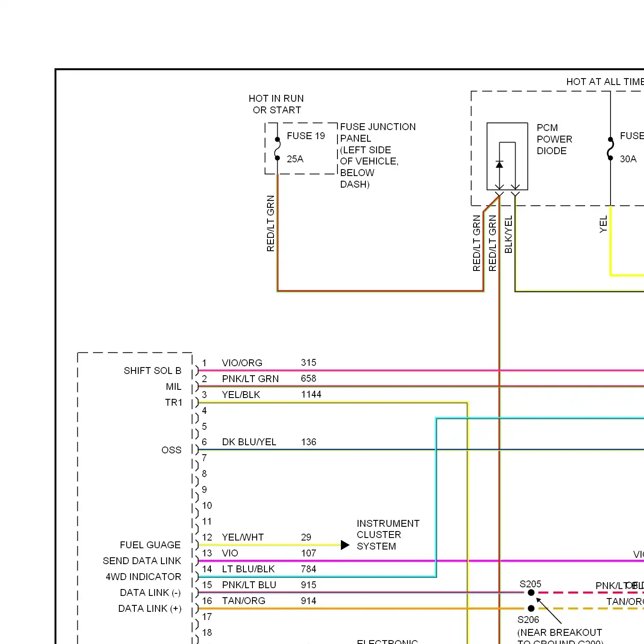
Task: Click circuit number 136
Action: tap(309, 442)
